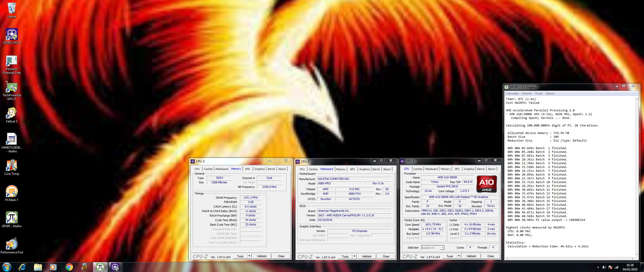Image resolution: width=644 pixels, height=272 pixels.
Task: Open the Calculate menu in GPUPI
Action: (512, 93)
